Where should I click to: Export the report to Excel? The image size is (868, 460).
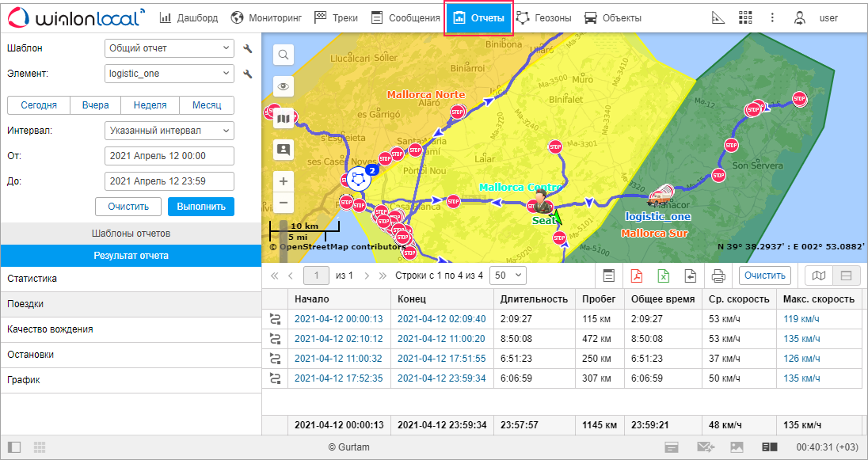click(663, 276)
